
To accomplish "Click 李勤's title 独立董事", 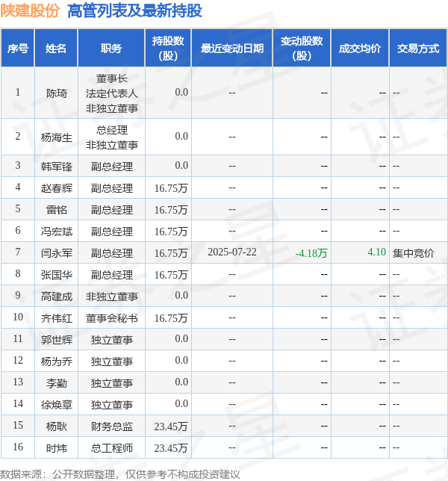I will pos(111,383).
